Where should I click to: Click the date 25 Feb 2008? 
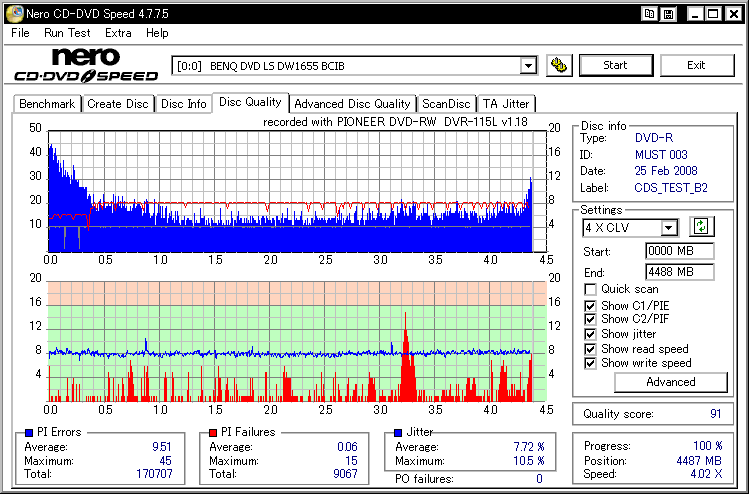[x=666, y=171]
